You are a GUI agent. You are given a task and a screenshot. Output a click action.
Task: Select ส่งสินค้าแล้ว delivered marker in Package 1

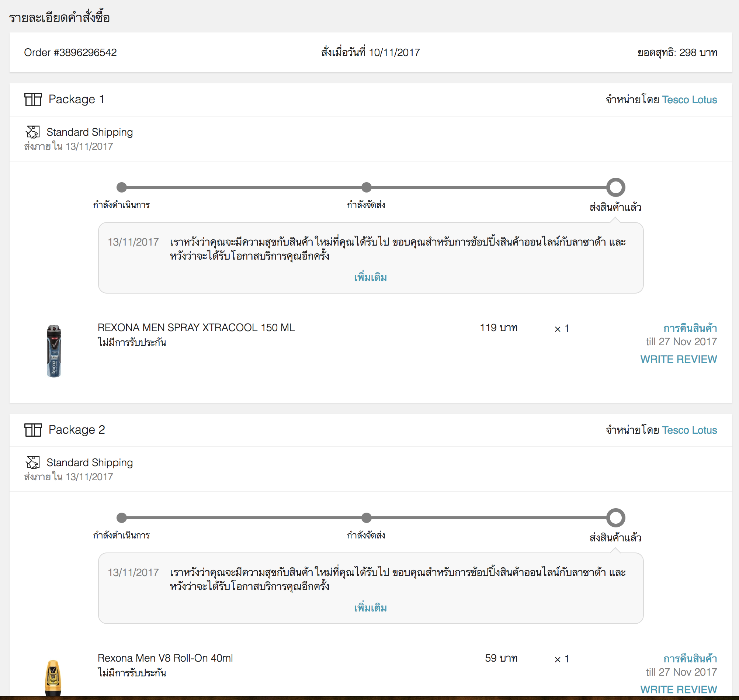point(615,187)
